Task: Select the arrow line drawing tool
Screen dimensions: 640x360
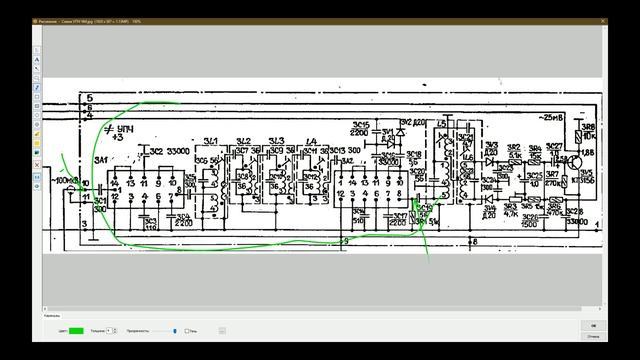Action: point(37,69)
